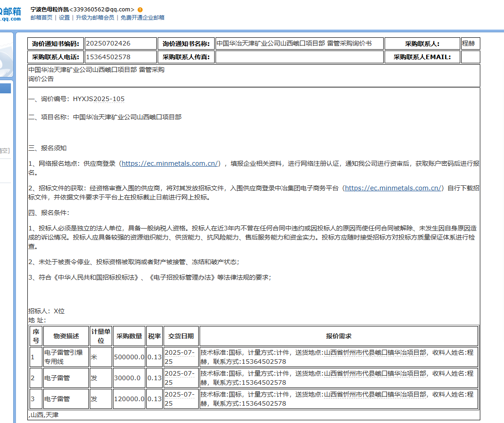Click the 三、报名须知 heading
Screen dimensions: 504x423
coord(47,148)
